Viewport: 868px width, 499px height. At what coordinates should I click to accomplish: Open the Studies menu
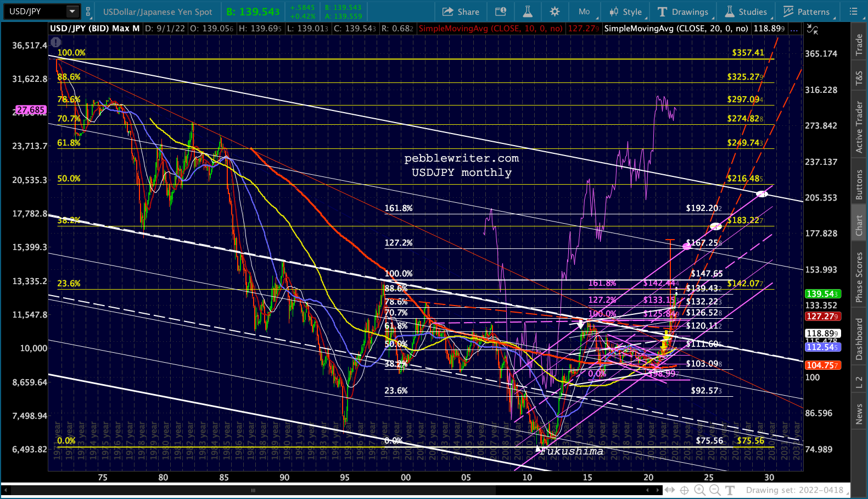tap(746, 12)
